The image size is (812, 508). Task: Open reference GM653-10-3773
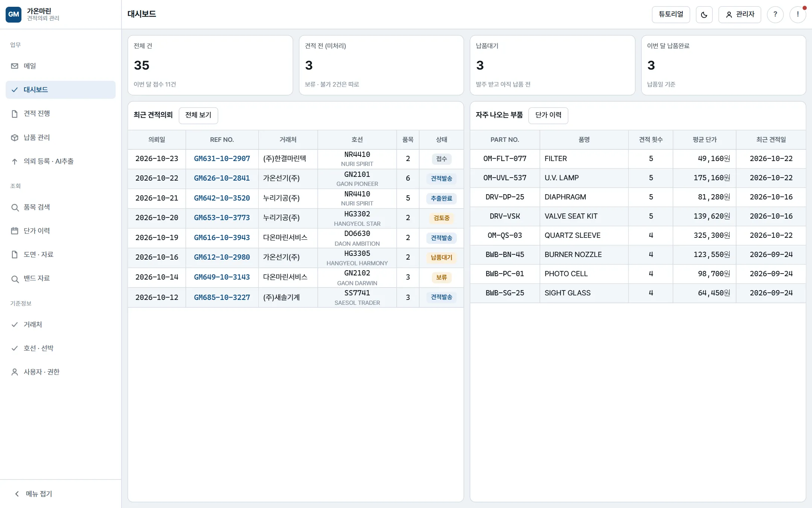pos(222,218)
